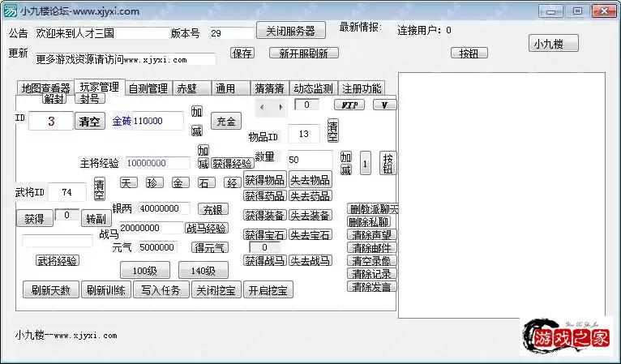Click the 刷新天数 button
Screen dimensions: 621x364
[x=51, y=290]
